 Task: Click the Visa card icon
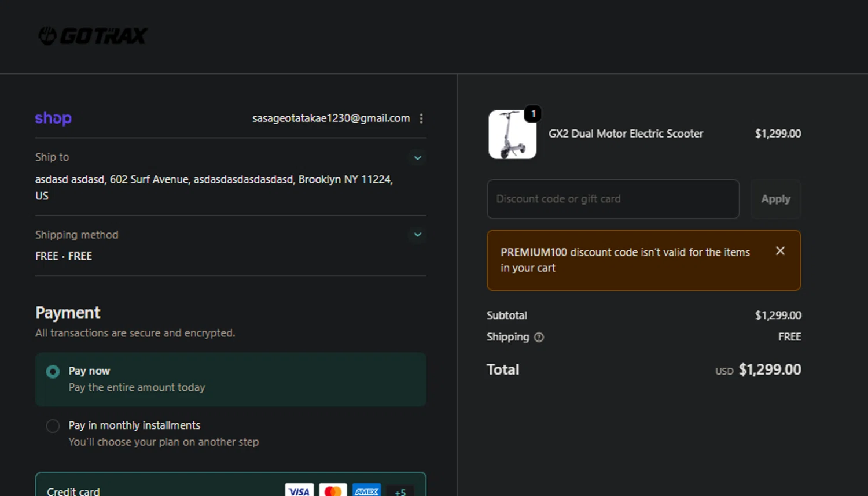point(299,491)
